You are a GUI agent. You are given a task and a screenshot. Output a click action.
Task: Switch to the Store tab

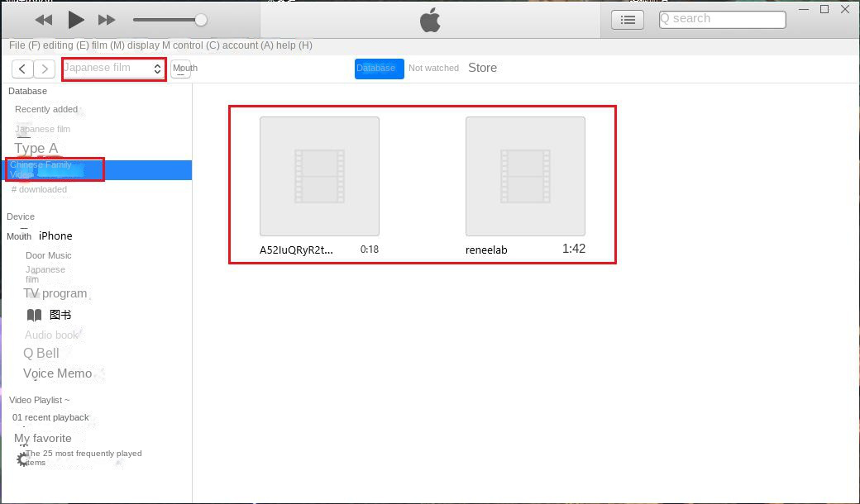pos(482,68)
